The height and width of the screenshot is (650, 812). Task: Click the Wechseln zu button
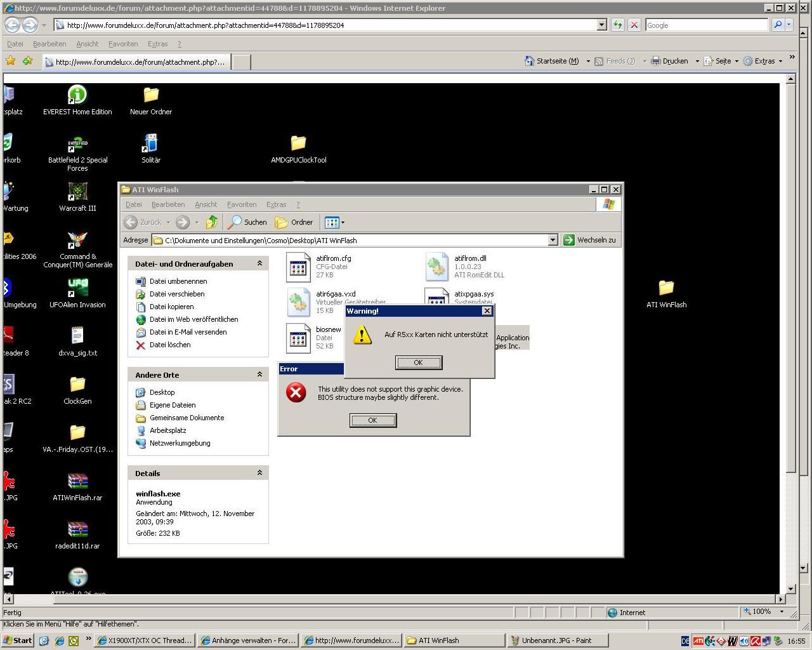tap(590, 240)
